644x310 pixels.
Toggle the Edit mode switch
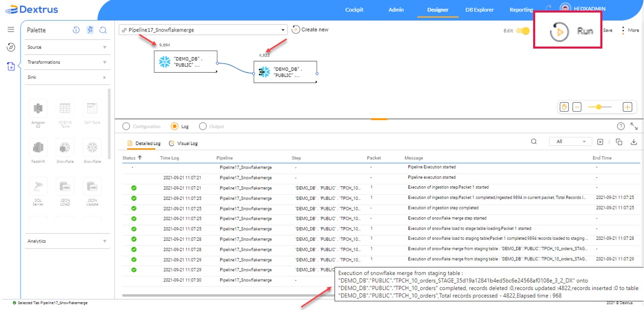[523, 31]
